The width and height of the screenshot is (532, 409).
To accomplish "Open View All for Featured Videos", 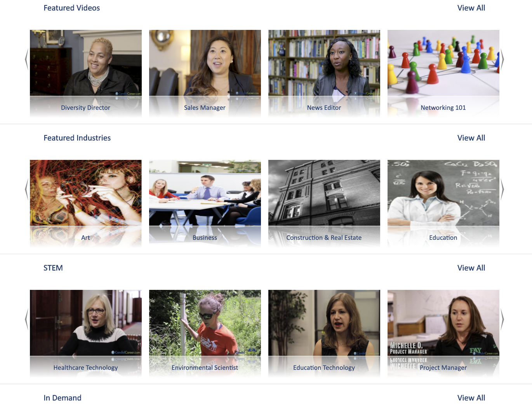I will (x=471, y=8).
